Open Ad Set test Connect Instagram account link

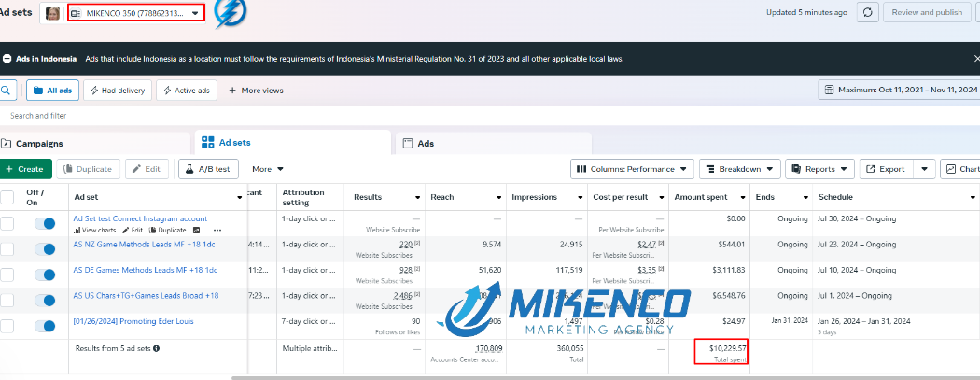140,218
